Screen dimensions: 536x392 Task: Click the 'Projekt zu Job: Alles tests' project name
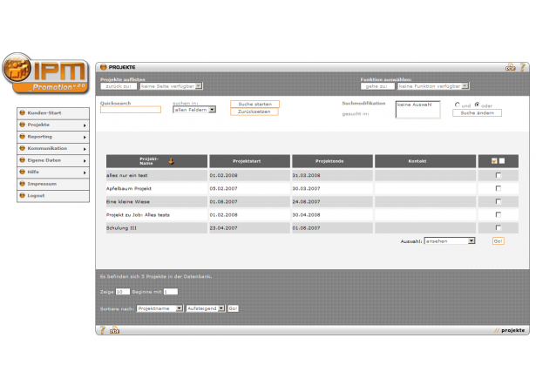click(138, 215)
